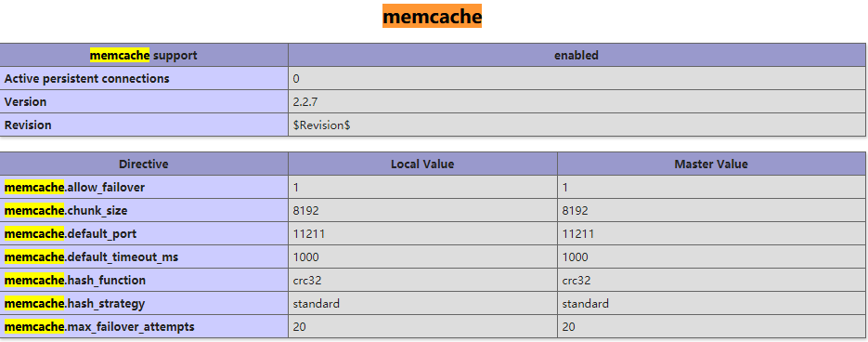This screenshot has height=342, width=868.
Task: Click the 'Local Value' column header
Action: (x=422, y=164)
